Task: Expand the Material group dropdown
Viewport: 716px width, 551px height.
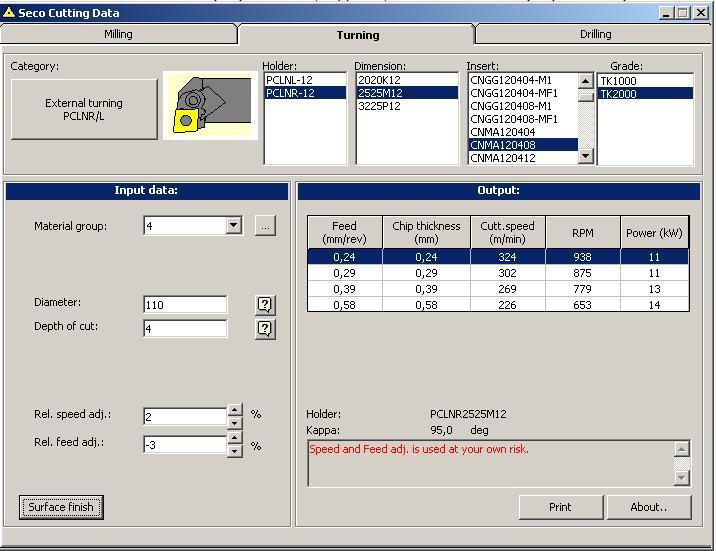Action: click(x=233, y=225)
